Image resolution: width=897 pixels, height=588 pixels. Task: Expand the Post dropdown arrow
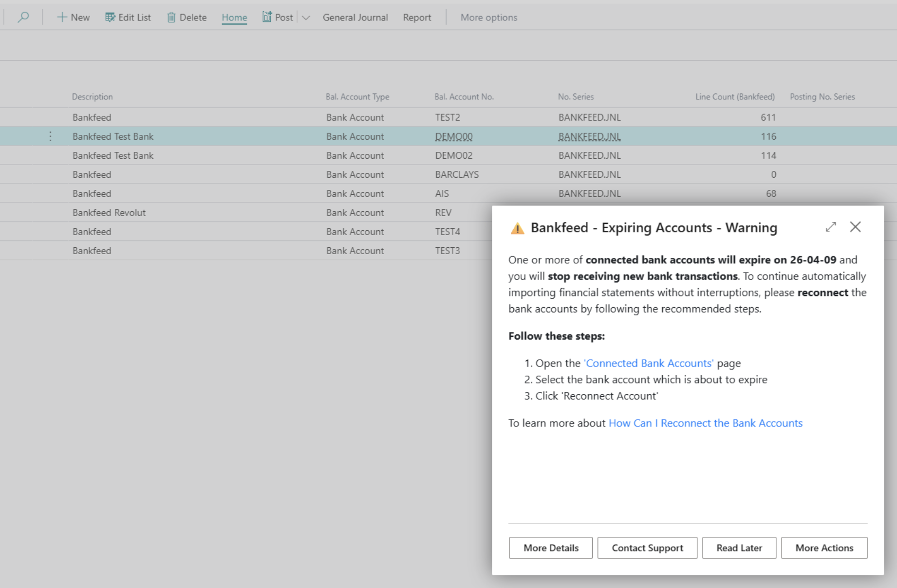tap(306, 18)
